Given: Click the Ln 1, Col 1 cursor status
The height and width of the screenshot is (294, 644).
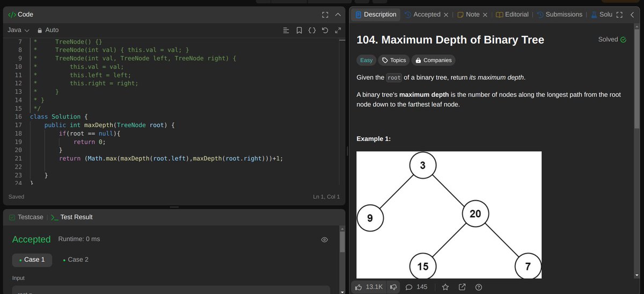Looking at the screenshot, I should (x=326, y=197).
